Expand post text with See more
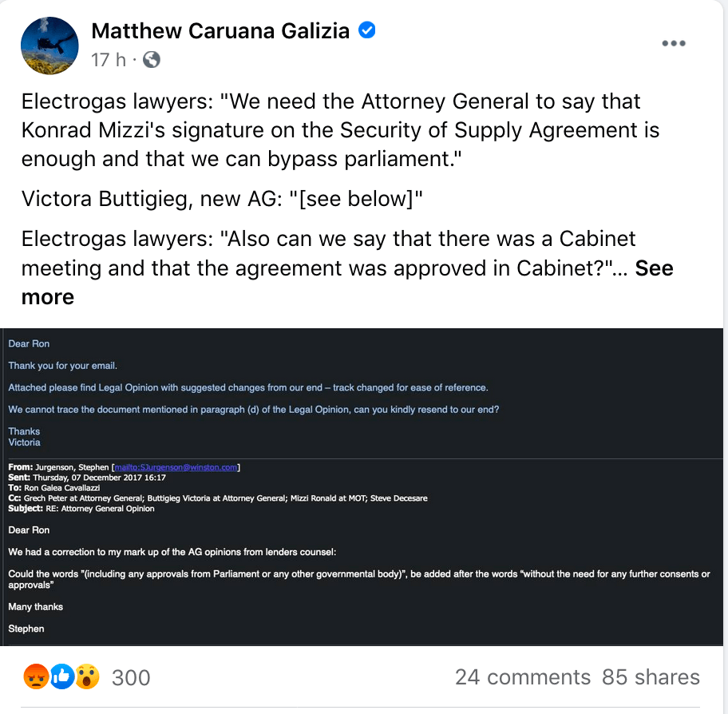Viewport: 728px width, 714px height. pyautogui.click(x=347, y=283)
